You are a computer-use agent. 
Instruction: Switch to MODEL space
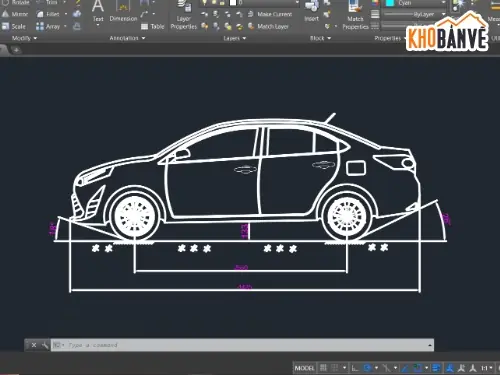coord(304,368)
